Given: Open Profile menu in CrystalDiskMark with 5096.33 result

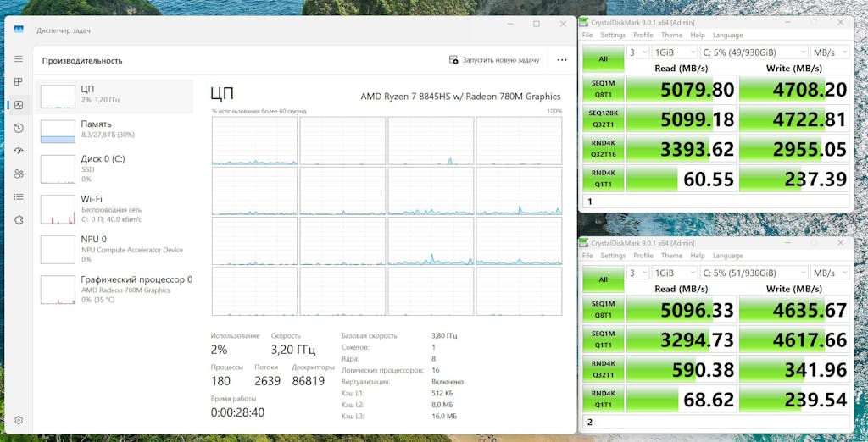Looking at the screenshot, I should [x=643, y=256].
